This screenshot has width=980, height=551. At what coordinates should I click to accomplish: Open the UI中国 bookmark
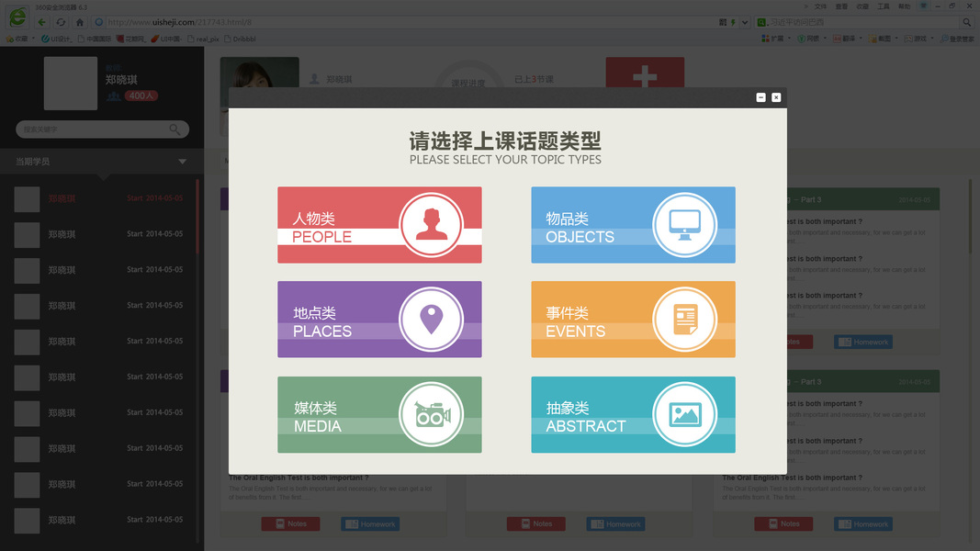(x=166, y=39)
